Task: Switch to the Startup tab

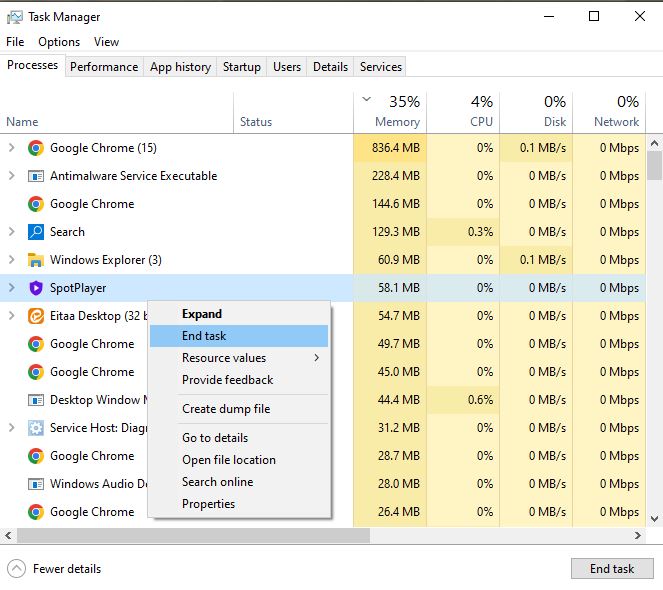Action: pos(241,67)
